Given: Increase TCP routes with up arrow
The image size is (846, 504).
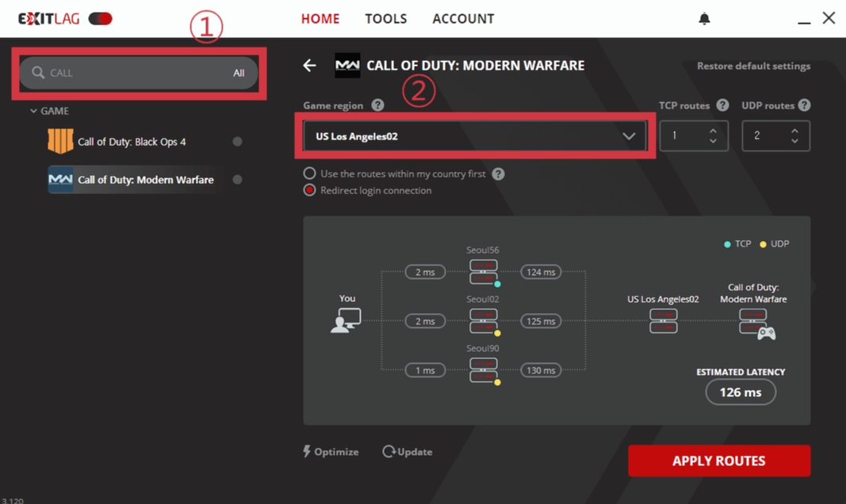Looking at the screenshot, I should pos(713,131).
